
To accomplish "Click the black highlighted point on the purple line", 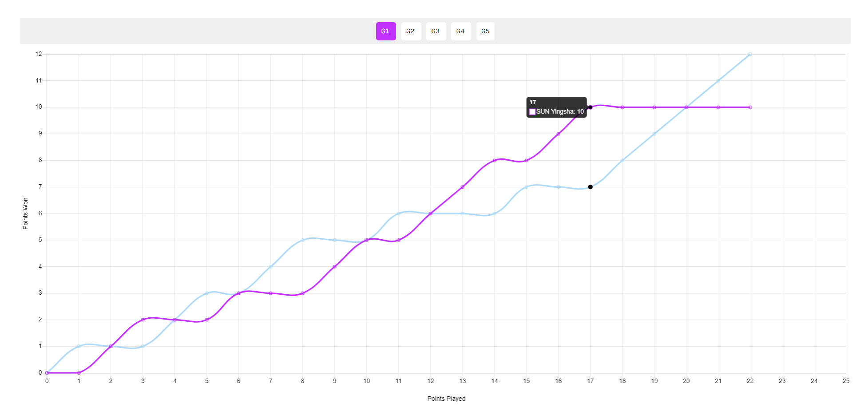I will [590, 107].
